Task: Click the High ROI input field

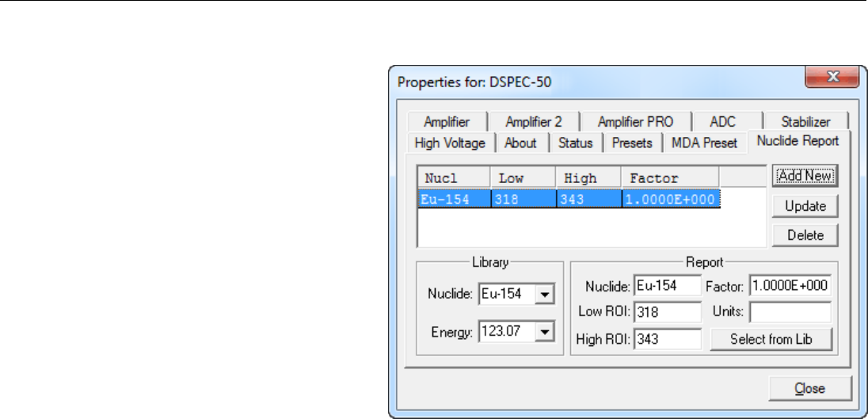Action: tap(668, 338)
